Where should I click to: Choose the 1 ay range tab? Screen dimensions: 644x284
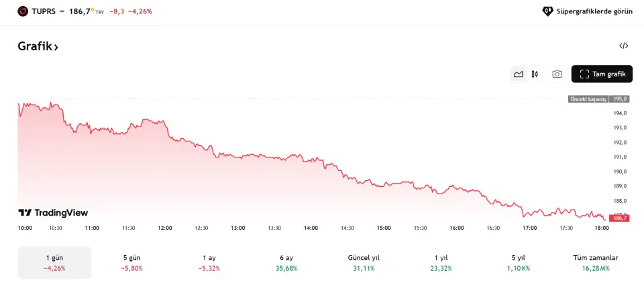(209, 262)
